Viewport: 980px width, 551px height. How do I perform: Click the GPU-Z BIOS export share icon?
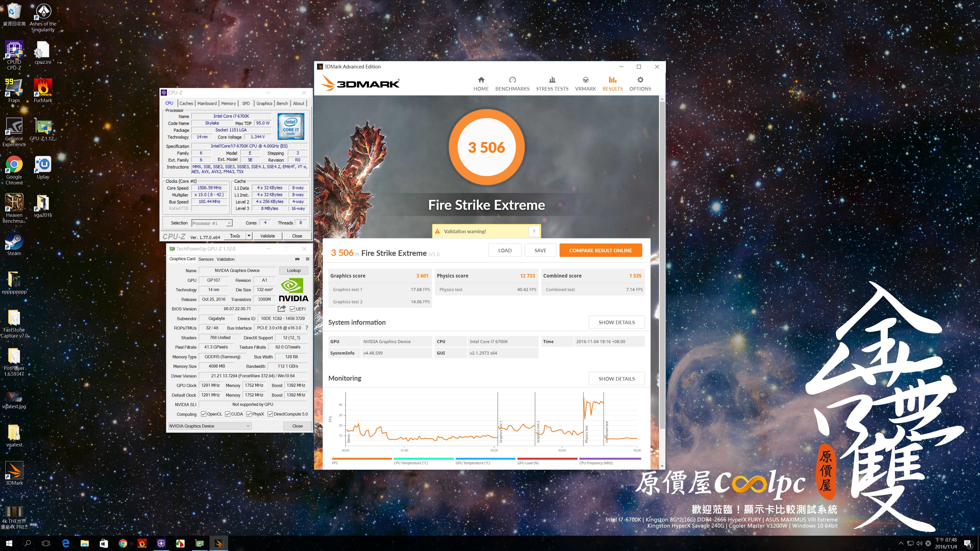pyautogui.click(x=281, y=308)
